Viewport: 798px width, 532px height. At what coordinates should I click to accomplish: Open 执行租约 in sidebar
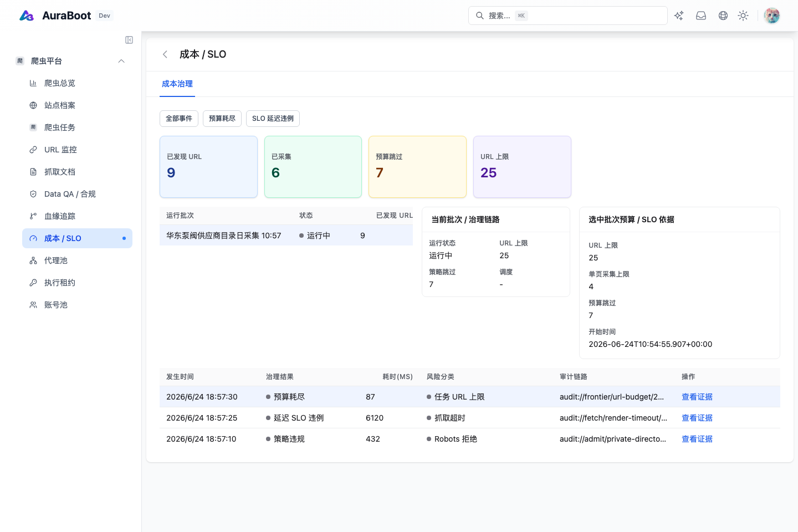click(x=77, y=283)
